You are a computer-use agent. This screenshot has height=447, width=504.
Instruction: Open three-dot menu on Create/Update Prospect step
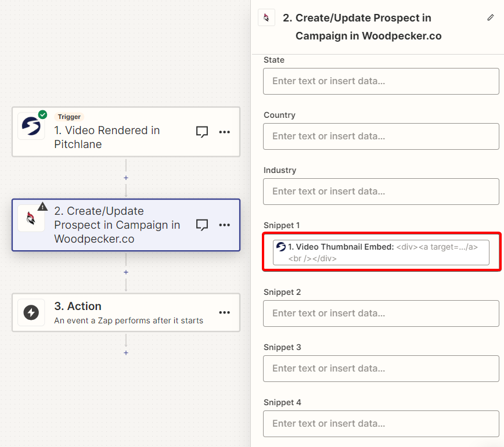pos(224,225)
